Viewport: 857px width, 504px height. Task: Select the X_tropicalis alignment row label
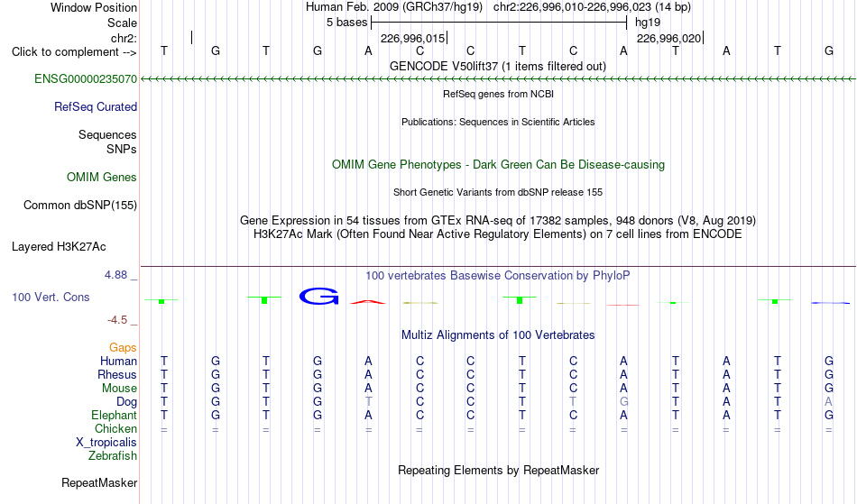click(106, 443)
